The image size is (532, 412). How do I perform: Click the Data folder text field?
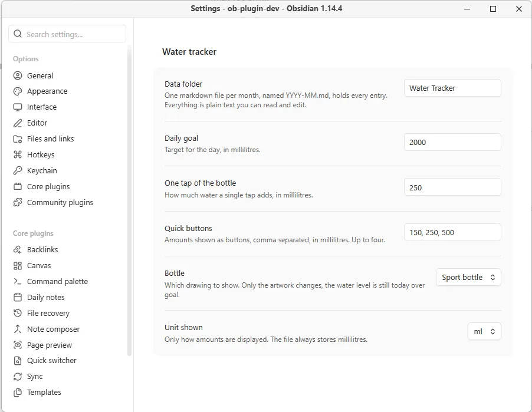click(x=452, y=88)
